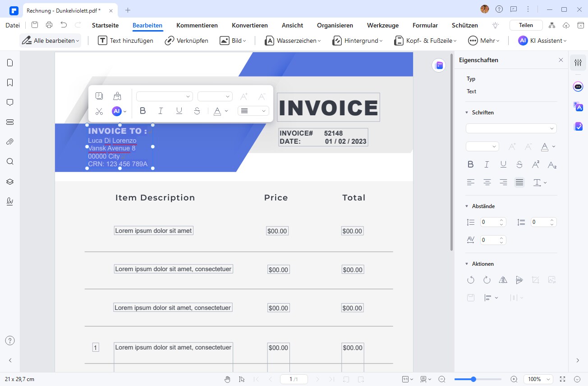Open the attachments paperclip panel
Screen dimensions: 588x386
10,142
